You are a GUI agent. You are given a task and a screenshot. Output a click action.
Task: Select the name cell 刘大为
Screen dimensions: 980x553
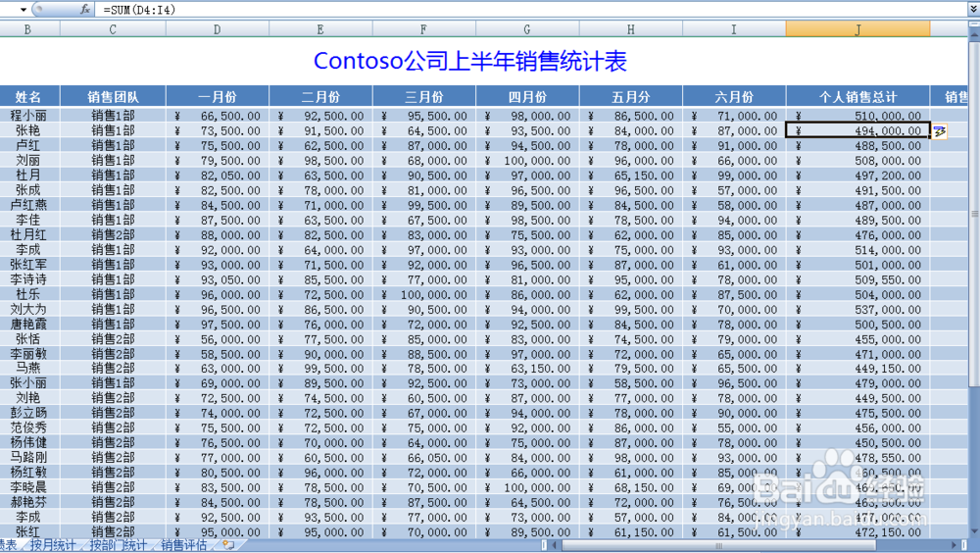point(27,309)
